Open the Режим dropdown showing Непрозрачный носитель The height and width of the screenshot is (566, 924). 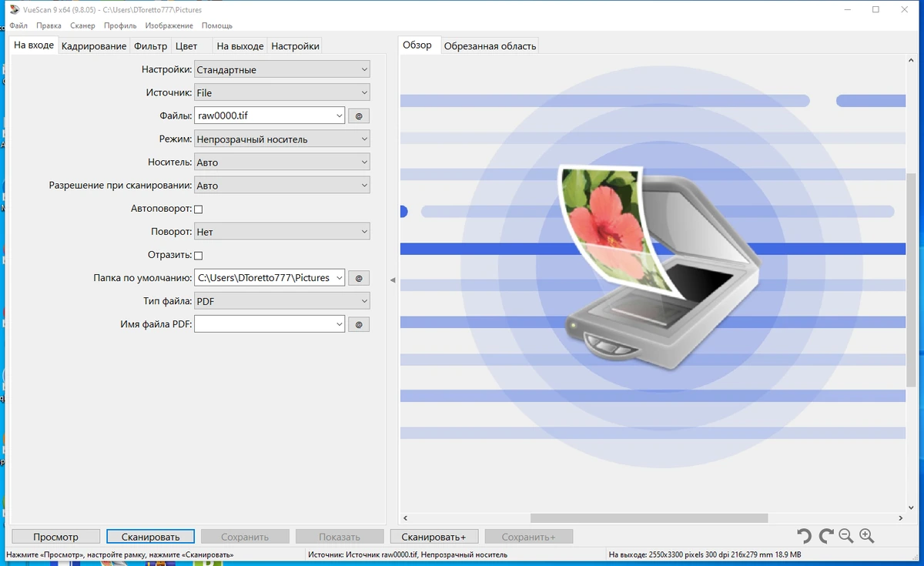point(282,139)
